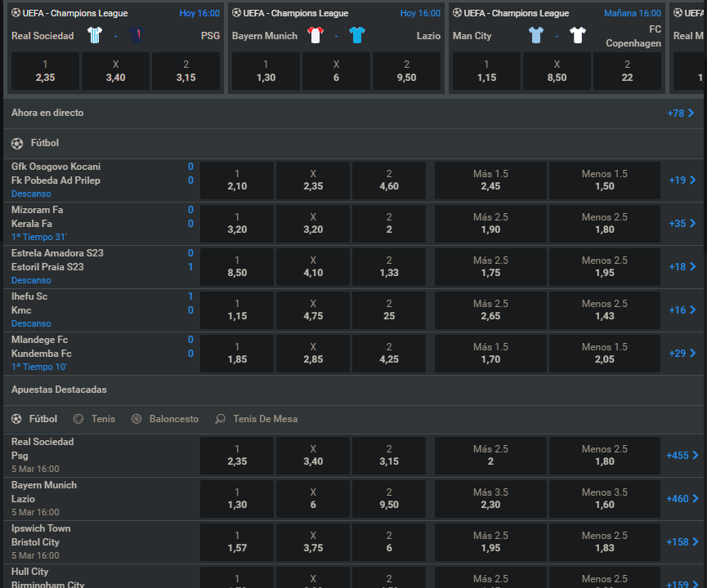The image size is (707, 588).
Task: Click Lazio's light blue jersey icon
Action: (356, 35)
